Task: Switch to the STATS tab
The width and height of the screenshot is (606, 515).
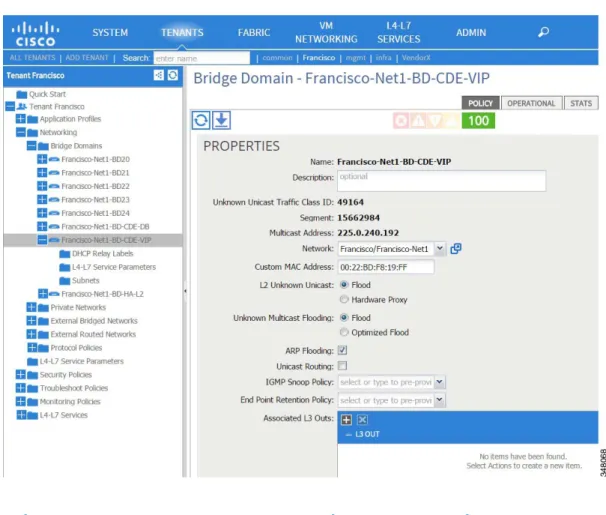Action: [581, 103]
